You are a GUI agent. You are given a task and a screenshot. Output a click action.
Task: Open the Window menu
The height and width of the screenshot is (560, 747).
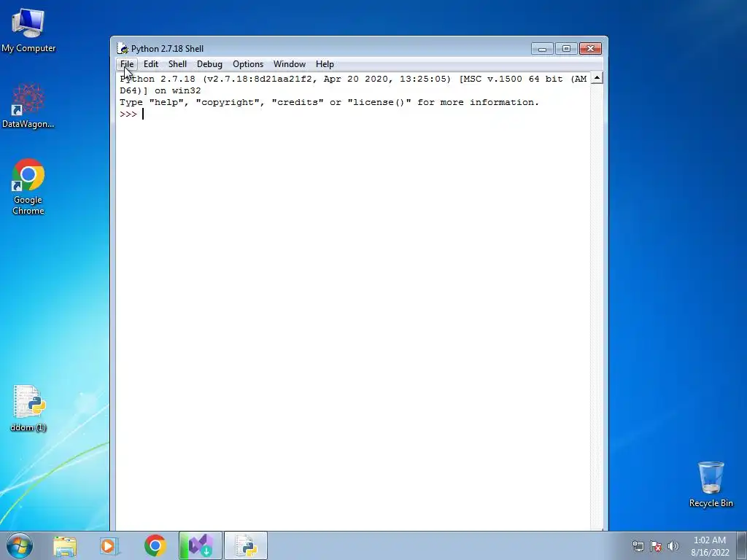[x=289, y=64]
